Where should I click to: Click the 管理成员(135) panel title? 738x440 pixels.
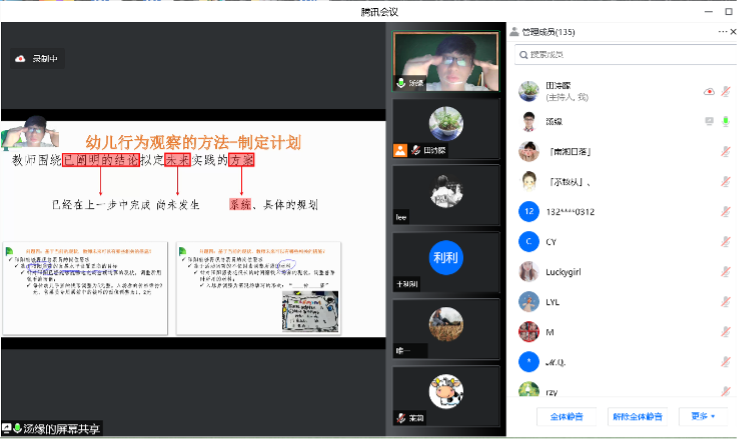pyautogui.click(x=548, y=32)
